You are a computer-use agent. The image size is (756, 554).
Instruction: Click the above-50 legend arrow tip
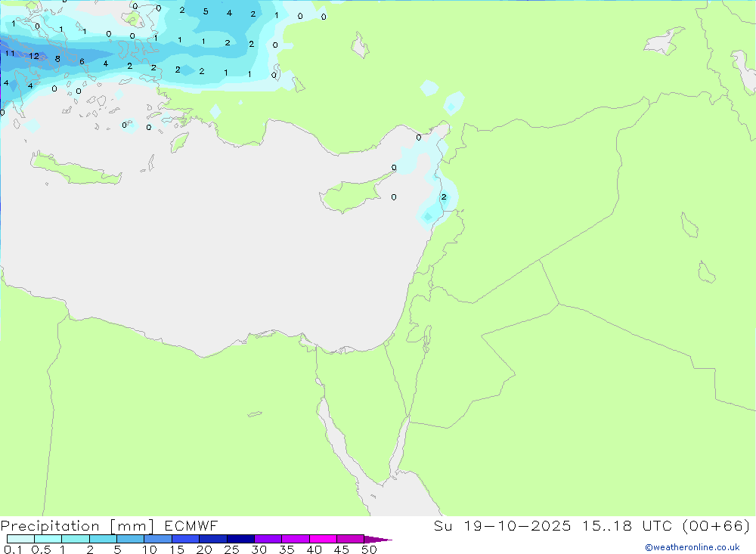(378, 540)
